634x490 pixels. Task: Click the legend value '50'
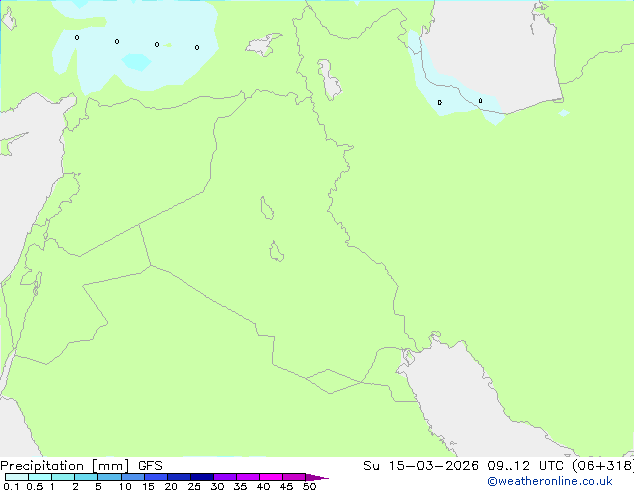pyautogui.click(x=309, y=486)
